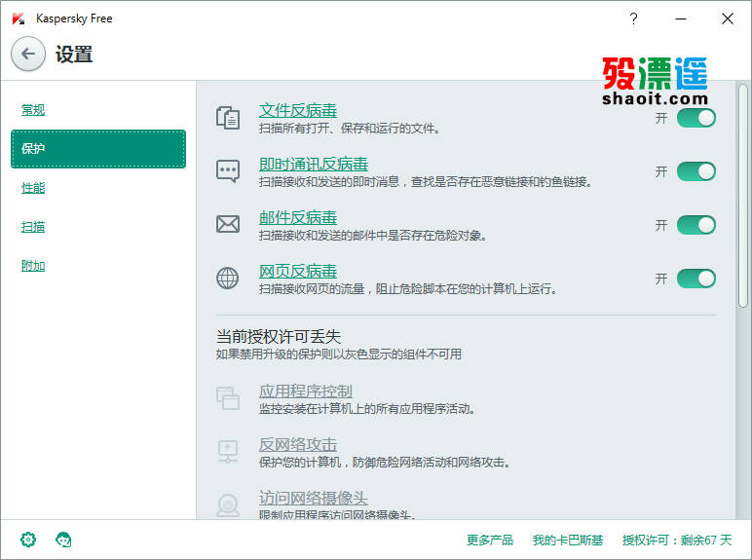
Task: Open the help question mark icon
Action: (x=633, y=19)
